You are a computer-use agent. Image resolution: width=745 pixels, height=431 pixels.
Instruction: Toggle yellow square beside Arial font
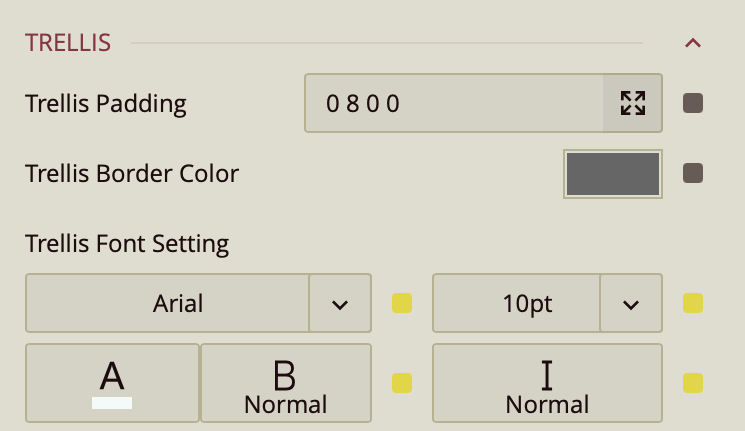pos(401,303)
